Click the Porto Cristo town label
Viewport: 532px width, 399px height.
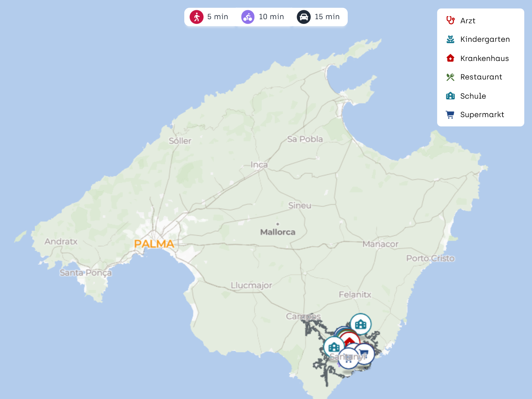pos(430,258)
